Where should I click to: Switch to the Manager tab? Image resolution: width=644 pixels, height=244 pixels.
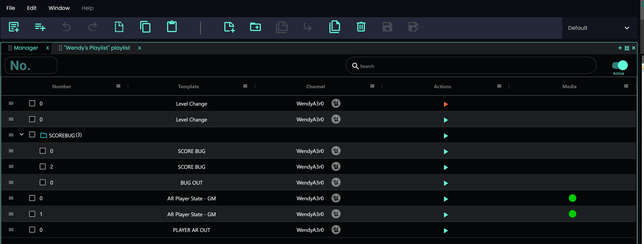coord(26,48)
